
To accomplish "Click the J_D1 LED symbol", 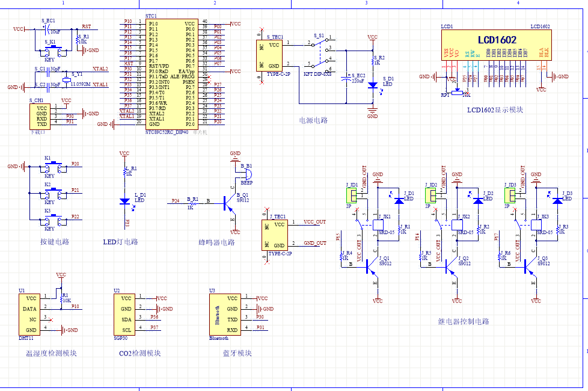I will [x=399, y=201].
